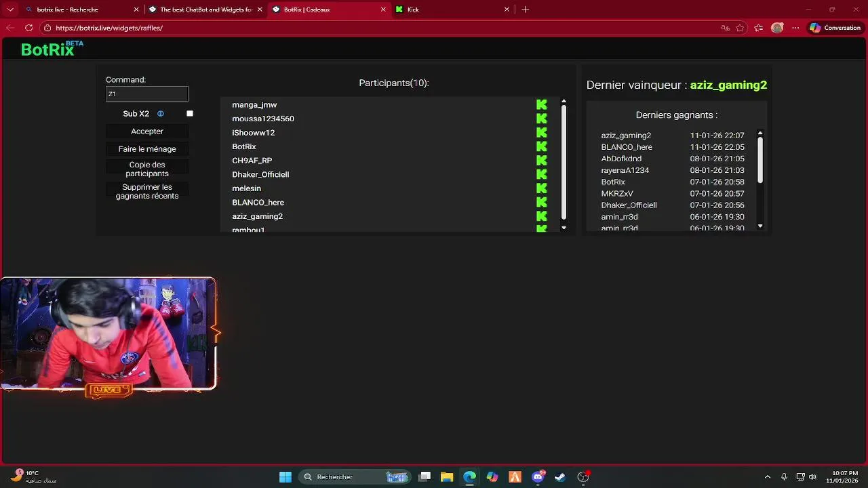This screenshot has width=868, height=488.
Task: Open the browser profile avatar
Action: click(x=777, y=28)
